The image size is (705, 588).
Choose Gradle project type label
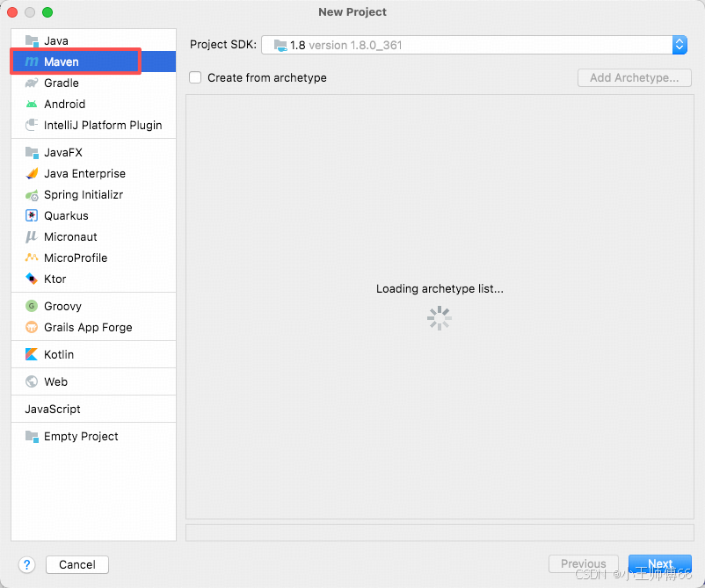(x=62, y=83)
